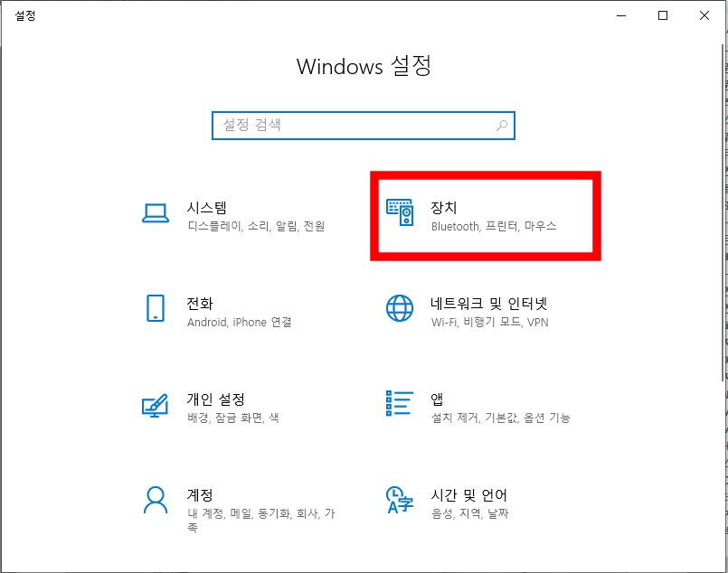Click the text Android, iPhone 연결
728x573 pixels.
[x=239, y=322]
